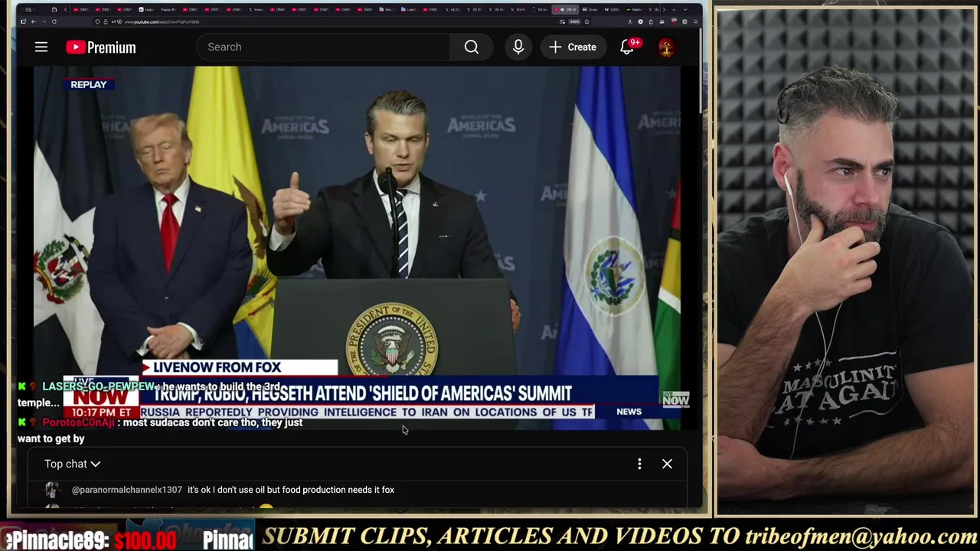This screenshot has height=551, width=980.
Task: Switch to the Crude browser tab
Action: [x=590, y=9]
